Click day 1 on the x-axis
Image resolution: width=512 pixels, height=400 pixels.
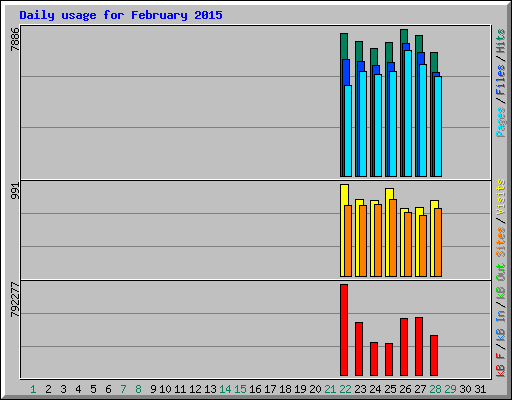[33, 389]
